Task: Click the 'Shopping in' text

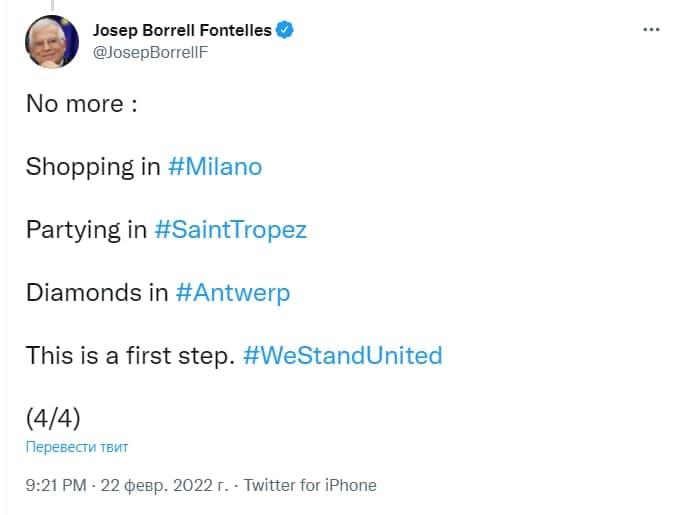Action: [x=93, y=166]
